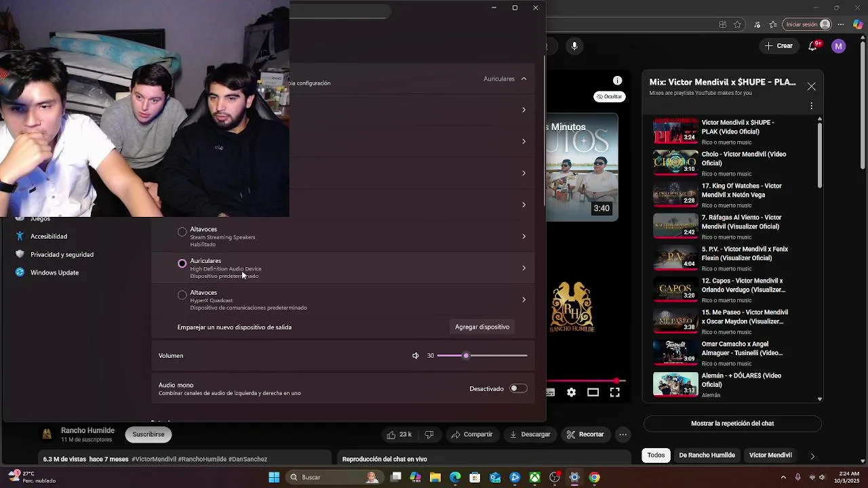Click Mostrar la repetición del chat
The width and height of the screenshot is (868, 488).
click(x=732, y=424)
